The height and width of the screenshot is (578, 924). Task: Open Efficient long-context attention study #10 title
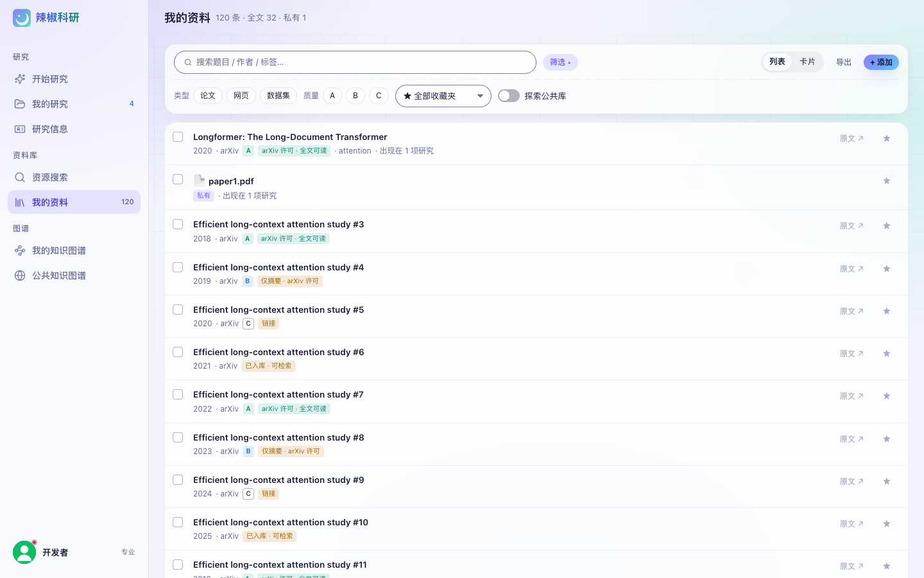(x=280, y=522)
